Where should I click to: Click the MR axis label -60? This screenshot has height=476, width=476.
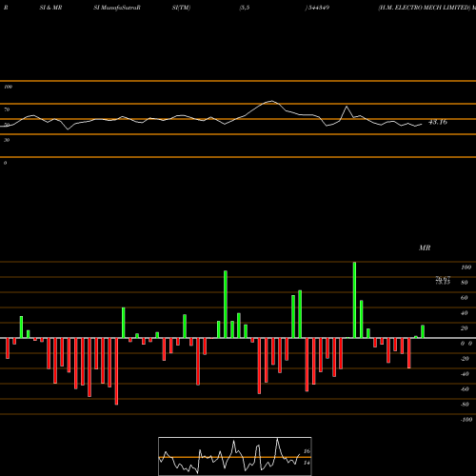pyautogui.click(x=465, y=389)
